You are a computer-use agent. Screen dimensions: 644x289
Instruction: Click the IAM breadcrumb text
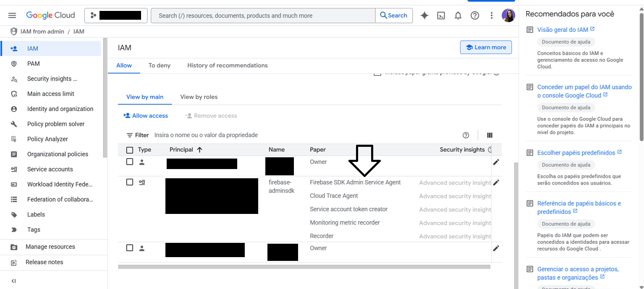click(79, 31)
